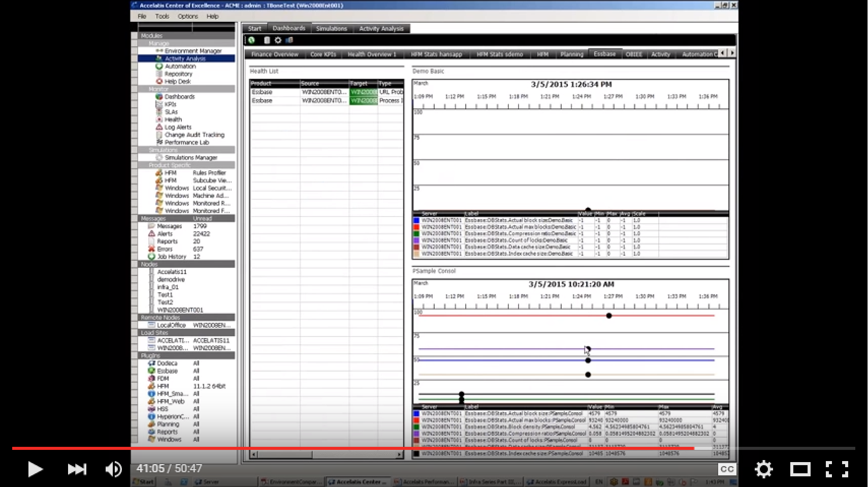Click the blue legend swatch in Demo Basic chart

tap(416, 220)
